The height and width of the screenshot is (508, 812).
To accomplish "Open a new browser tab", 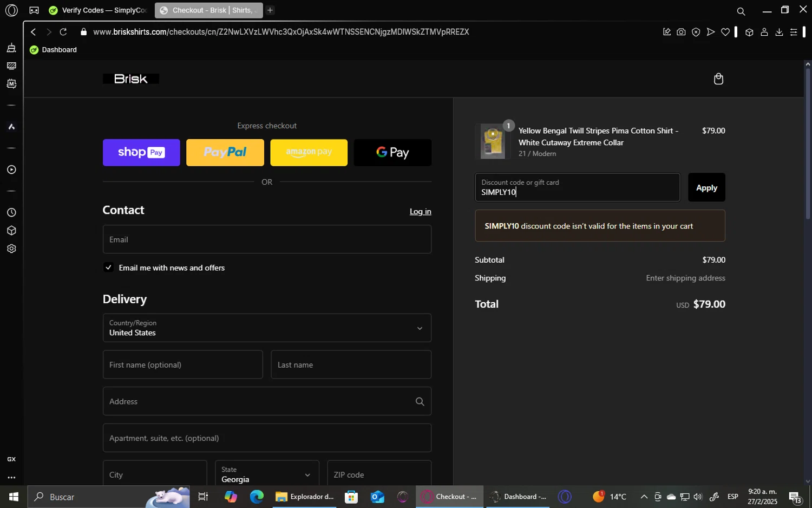I will point(270,10).
